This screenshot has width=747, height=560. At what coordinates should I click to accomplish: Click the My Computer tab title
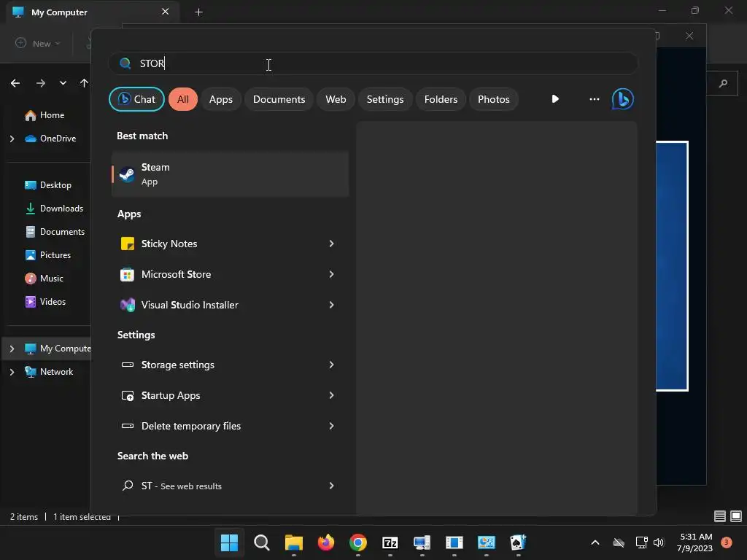click(x=60, y=12)
